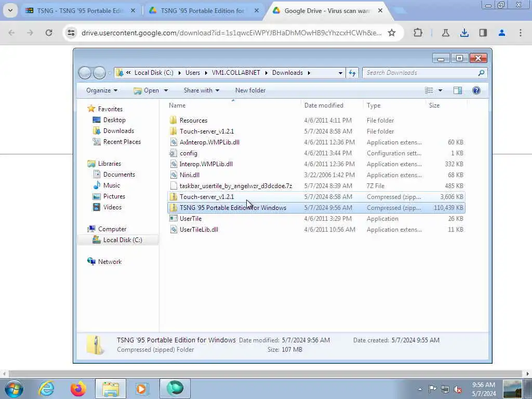Select Nini.dll file

coord(316,175)
